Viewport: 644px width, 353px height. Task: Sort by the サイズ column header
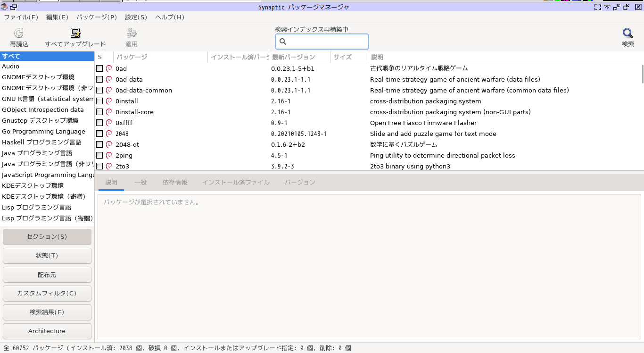click(x=349, y=57)
